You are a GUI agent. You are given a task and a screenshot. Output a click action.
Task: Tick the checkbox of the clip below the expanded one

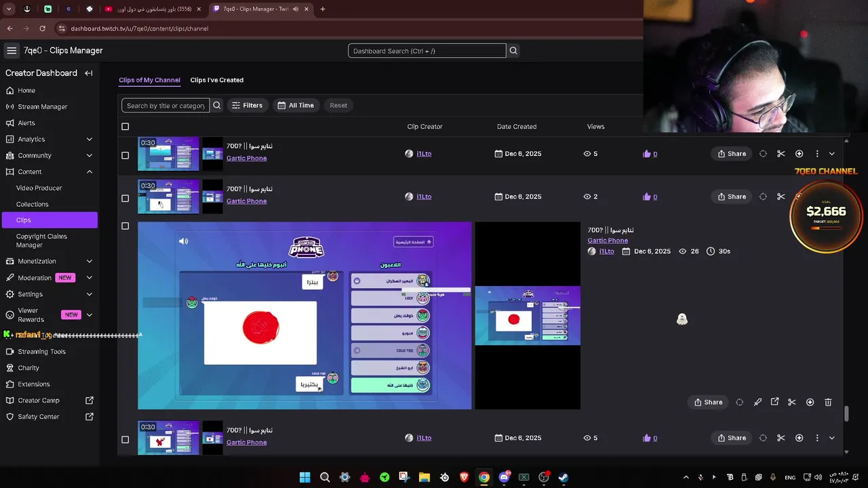click(125, 439)
